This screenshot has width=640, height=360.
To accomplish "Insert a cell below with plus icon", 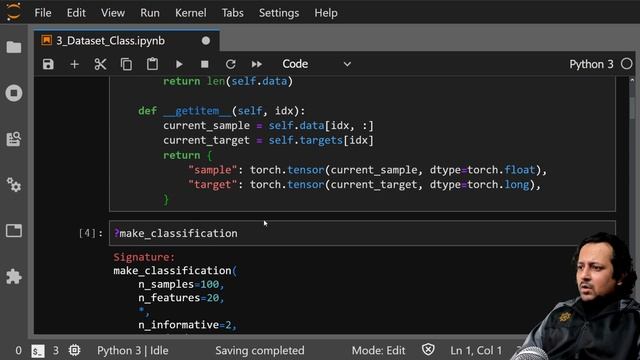I will click(74, 64).
